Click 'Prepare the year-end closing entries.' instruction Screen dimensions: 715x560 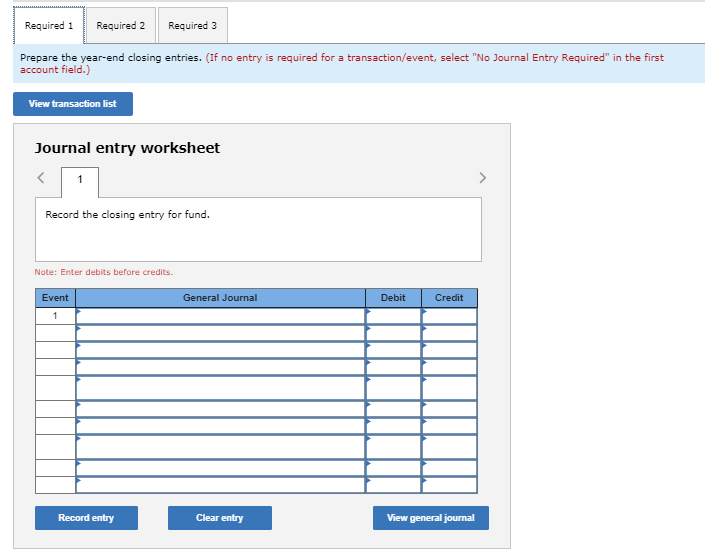tap(111, 57)
